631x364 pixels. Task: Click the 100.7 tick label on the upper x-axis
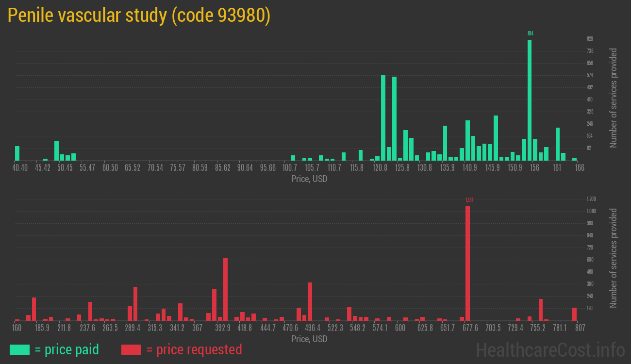coord(290,168)
